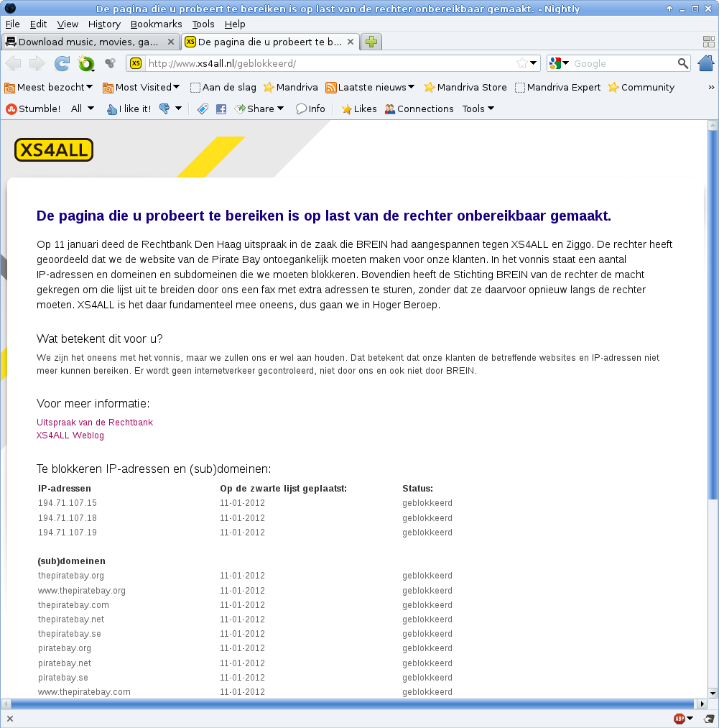Open new tab with green plus button
This screenshot has height=728, width=719.
pos(371,42)
